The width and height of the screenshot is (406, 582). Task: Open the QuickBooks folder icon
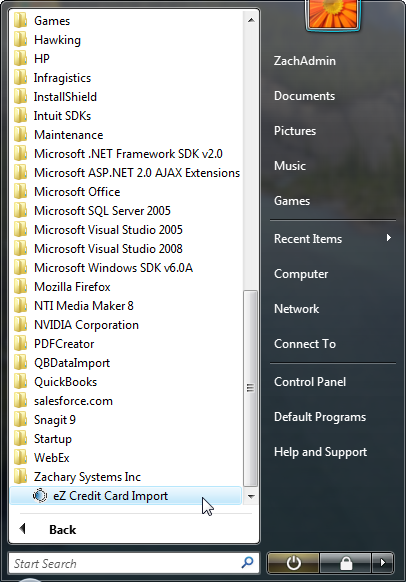point(20,382)
